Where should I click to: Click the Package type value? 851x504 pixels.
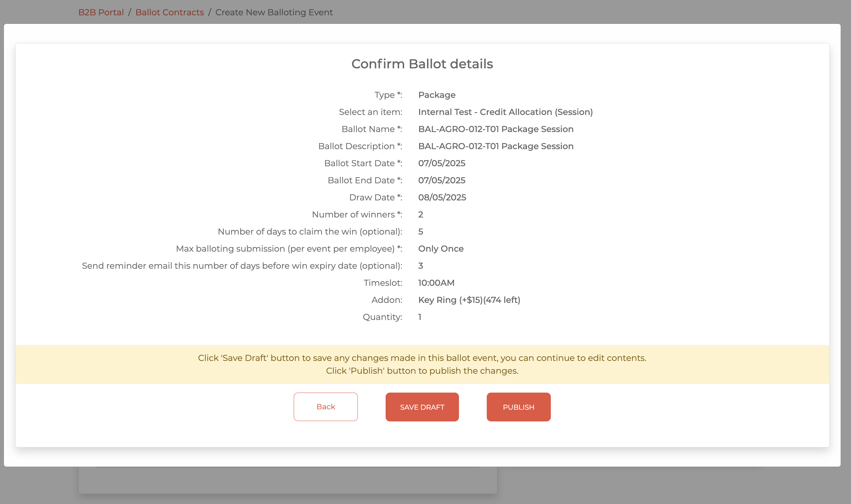[437, 95]
